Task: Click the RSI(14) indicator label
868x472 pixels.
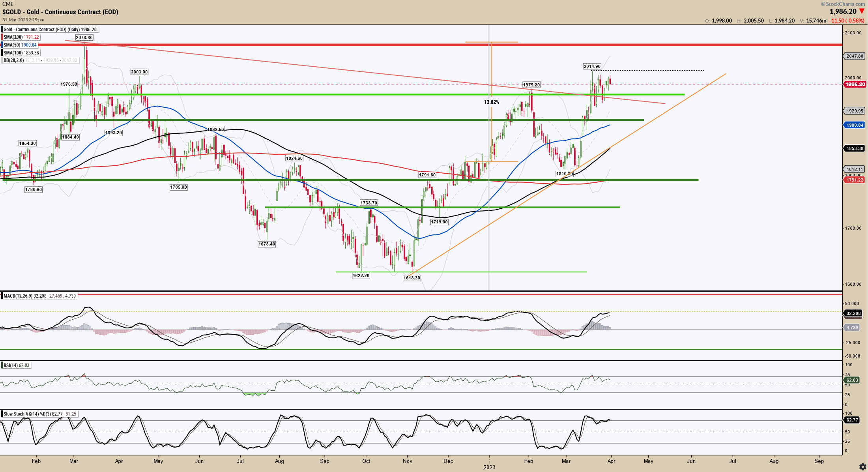Action: pos(17,365)
